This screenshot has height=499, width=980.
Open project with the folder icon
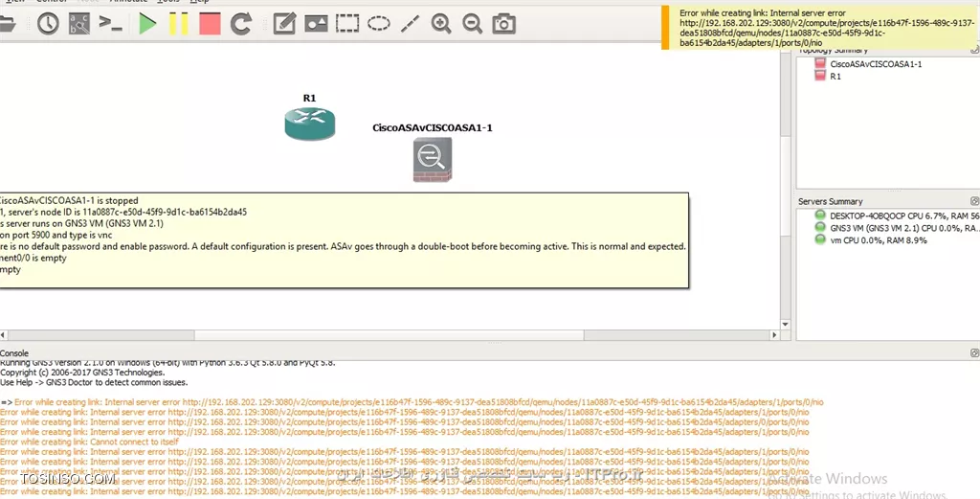(x=7, y=24)
